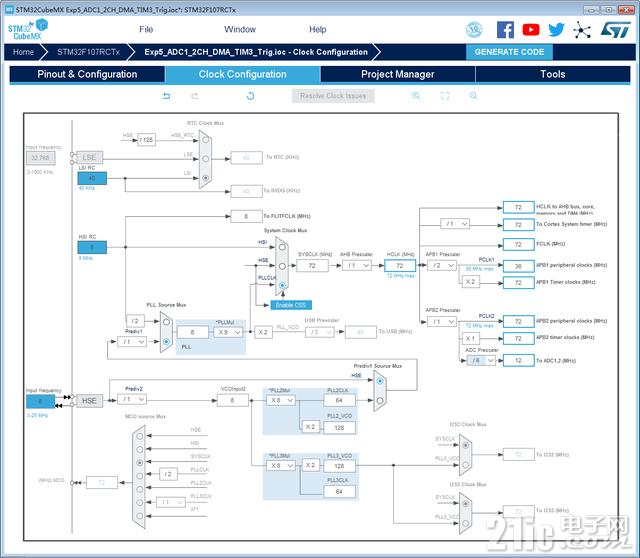Zoom out of the clock diagram
The image size is (640, 558).
click(473, 96)
